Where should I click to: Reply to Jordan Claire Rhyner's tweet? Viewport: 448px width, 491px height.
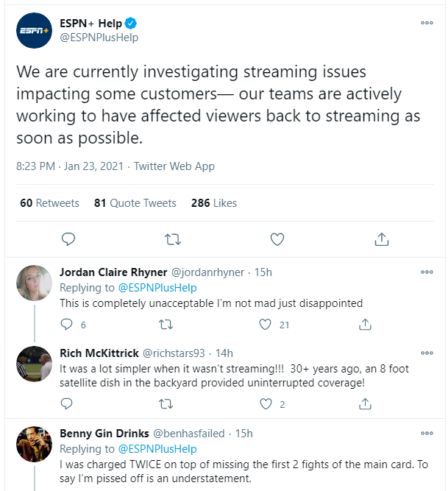click(67, 324)
